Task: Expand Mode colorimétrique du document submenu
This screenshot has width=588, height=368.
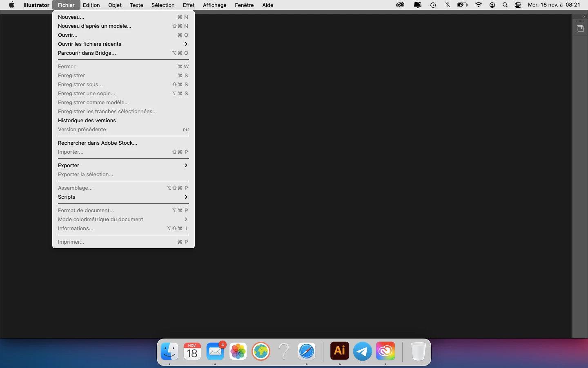Action: pyautogui.click(x=123, y=219)
